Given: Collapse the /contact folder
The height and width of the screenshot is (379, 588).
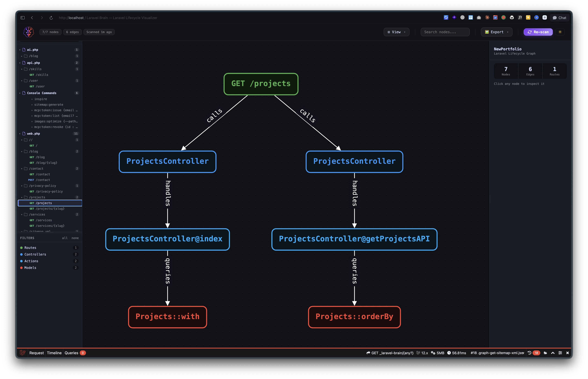Looking at the screenshot, I should pos(22,169).
